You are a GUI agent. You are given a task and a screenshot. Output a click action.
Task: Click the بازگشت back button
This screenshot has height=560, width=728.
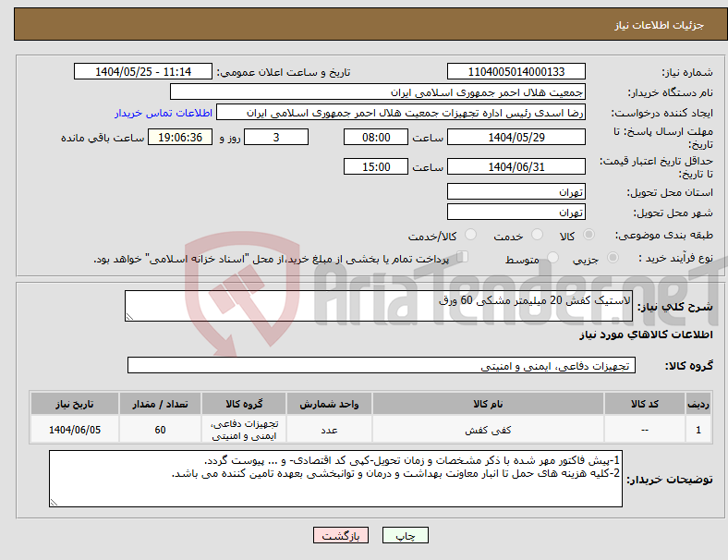click(x=341, y=535)
